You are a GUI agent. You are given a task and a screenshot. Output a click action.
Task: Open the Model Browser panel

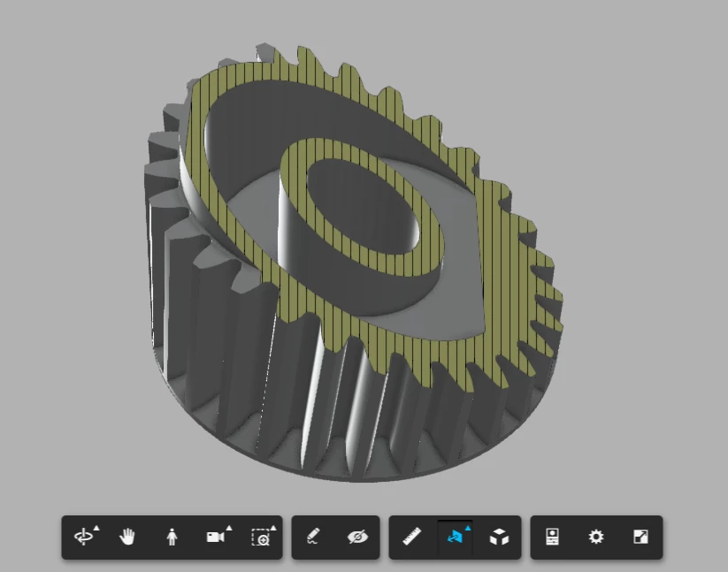coord(550,536)
